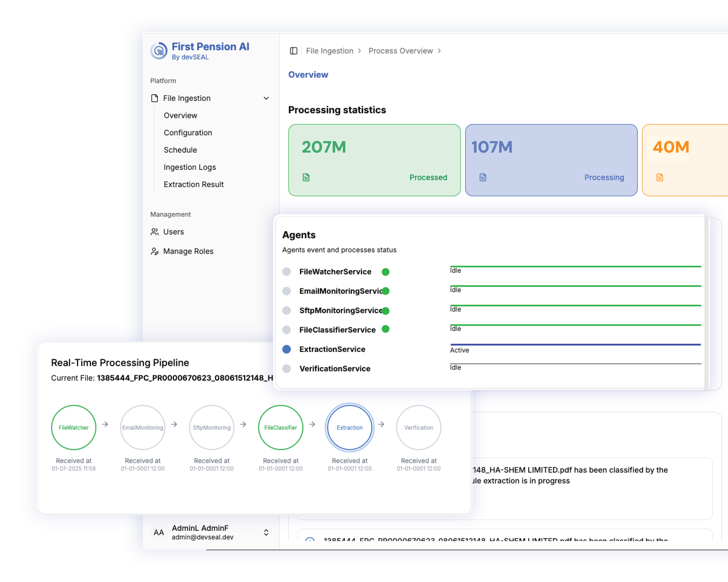Click the Users people icon
The width and height of the screenshot is (728, 582).
(x=155, y=232)
